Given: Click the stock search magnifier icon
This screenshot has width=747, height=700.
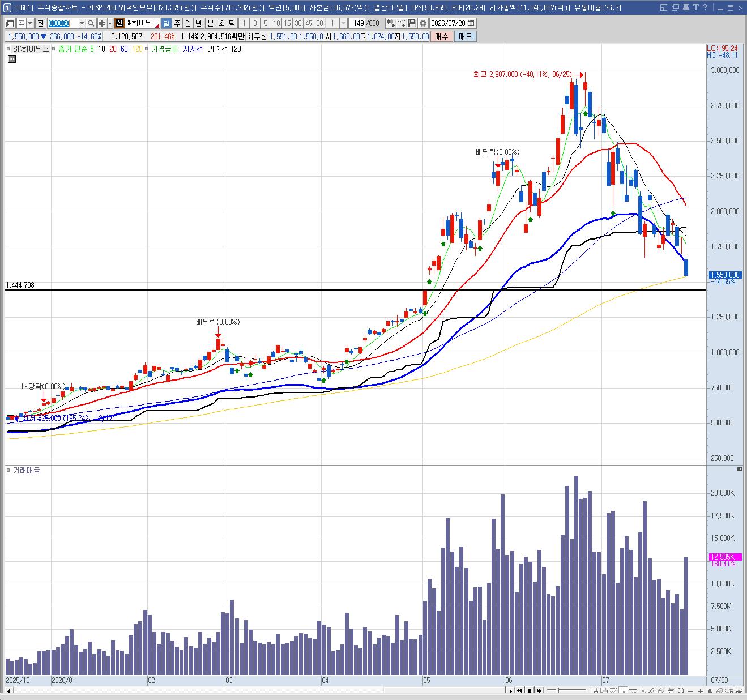Looking at the screenshot, I should pyautogui.click(x=91, y=23).
